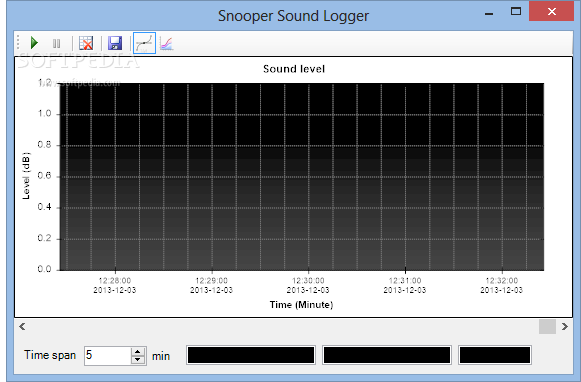
Task: Click the horizontal scrollbar thumb
Action: point(547,326)
